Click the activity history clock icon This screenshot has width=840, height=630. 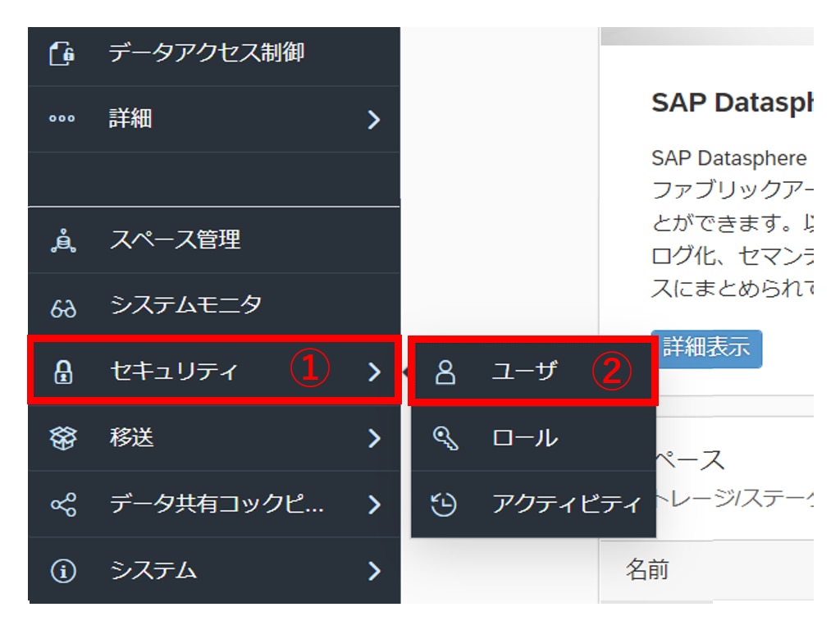(x=445, y=504)
